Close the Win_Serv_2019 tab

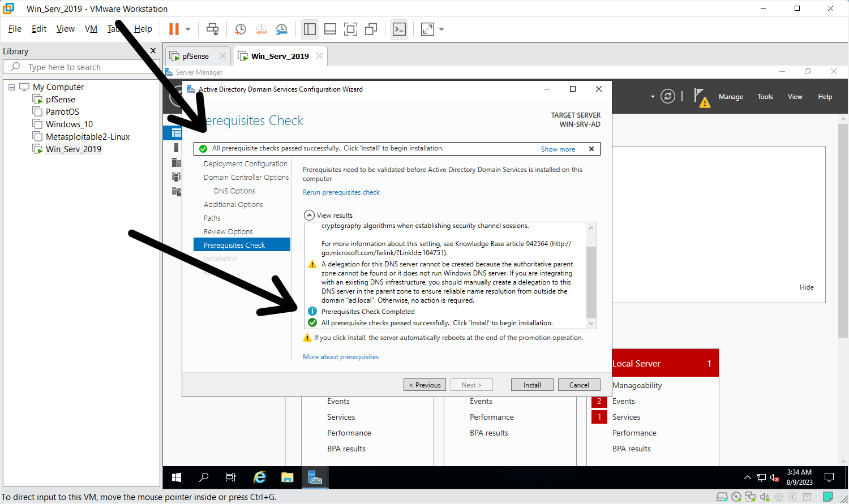click(x=320, y=56)
